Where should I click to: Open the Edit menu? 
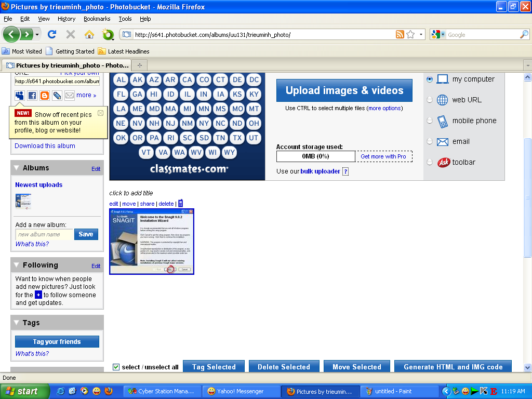click(25, 19)
